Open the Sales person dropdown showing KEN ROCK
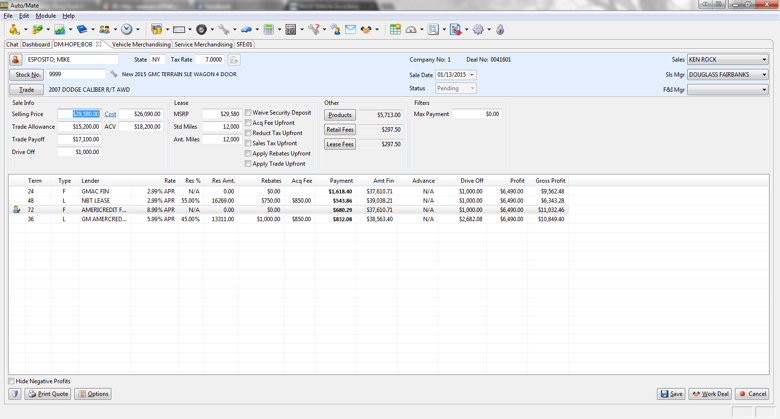Image resolution: width=780 pixels, height=419 pixels. click(x=764, y=60)
